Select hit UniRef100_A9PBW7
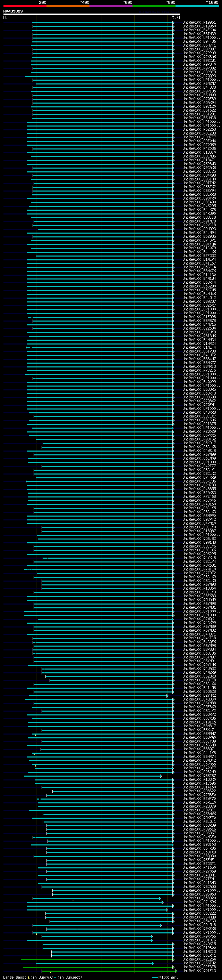The height and width of the screenshot is (980, 222). pyautogui.click(x=199, y=49)
